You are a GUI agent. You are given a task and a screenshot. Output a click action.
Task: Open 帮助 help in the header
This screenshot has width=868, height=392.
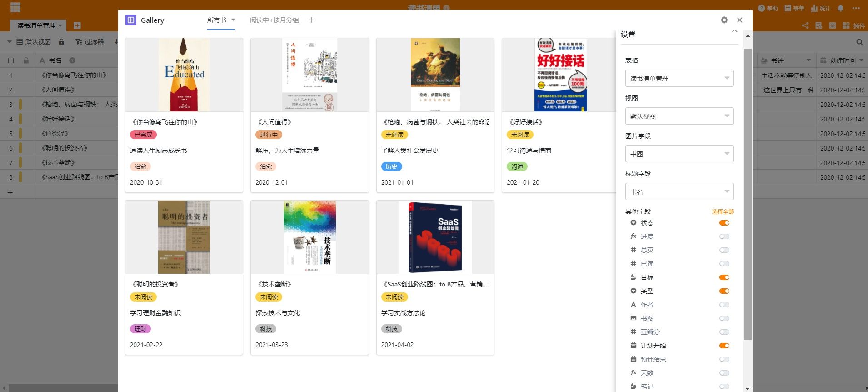tap(768, 8)
